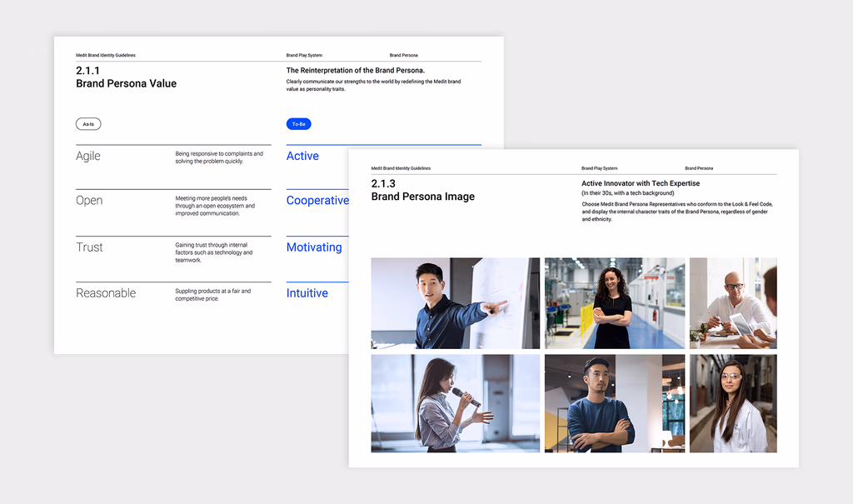The height and width of the screenshot is (504, 853).
Task: Click the Agile value heading
Action: [x=88, y=157]
